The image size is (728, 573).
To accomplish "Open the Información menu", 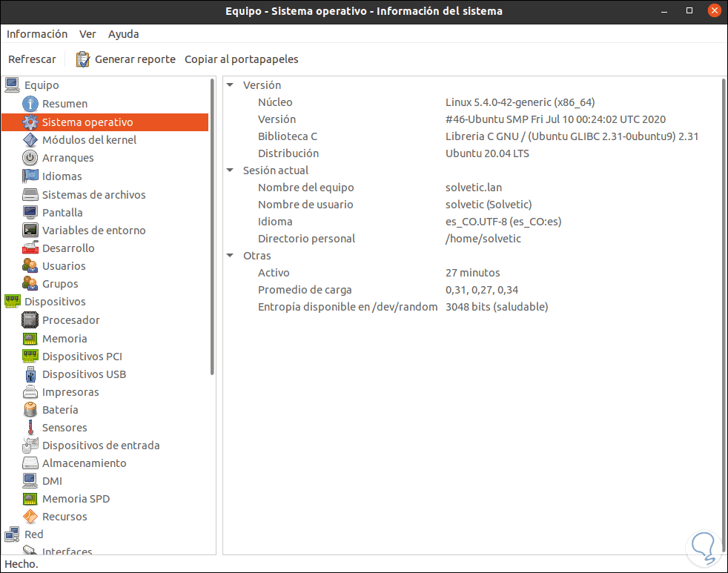I will pyautogui.click(x=37, y=34).
